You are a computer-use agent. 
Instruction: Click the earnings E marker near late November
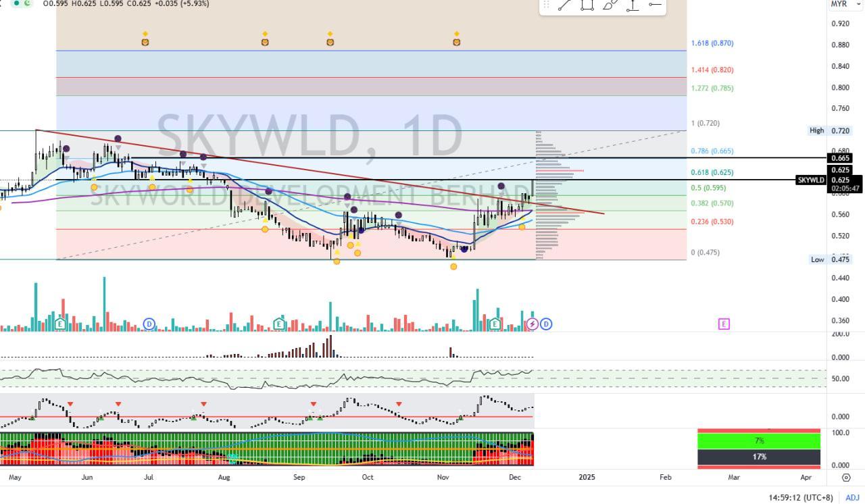pos(495,324)
